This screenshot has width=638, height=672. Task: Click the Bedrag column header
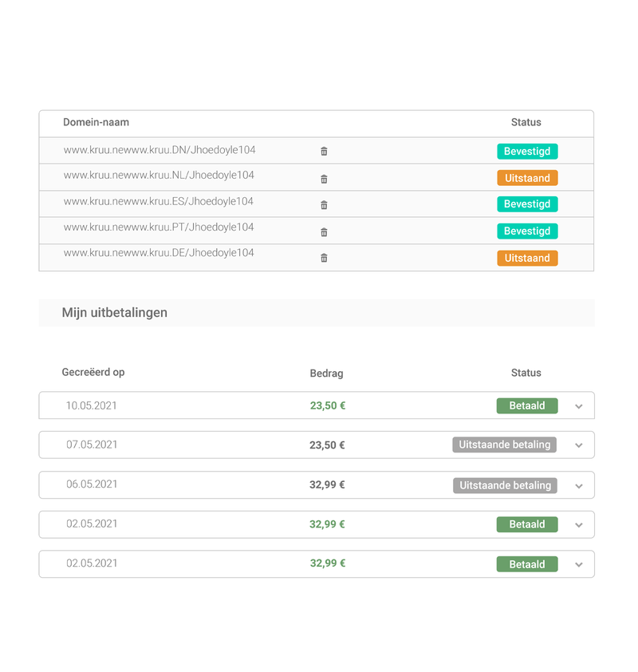tap(327, 373)
